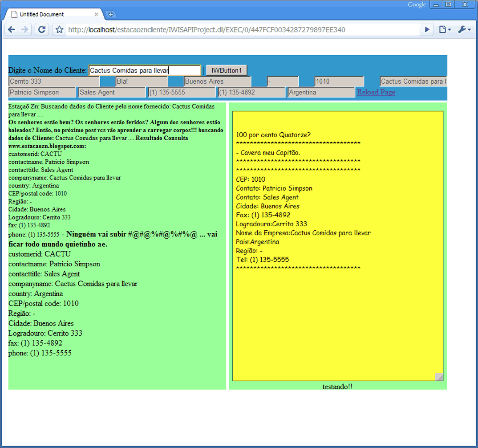Open the wrench tools menu
The height and width of the screenshot is (448, 478).
(x=464, y=29)
